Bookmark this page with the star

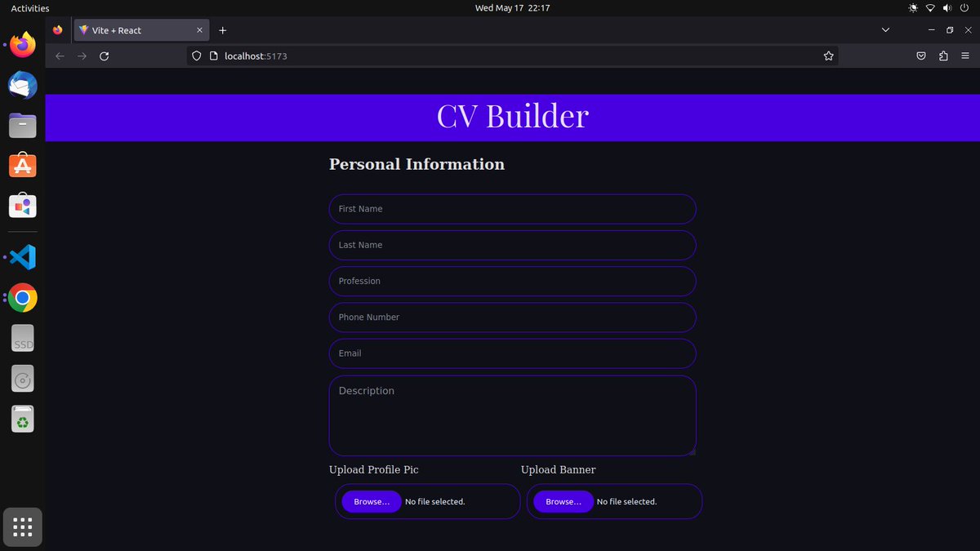pyautogui.click(x=828, y=56)
